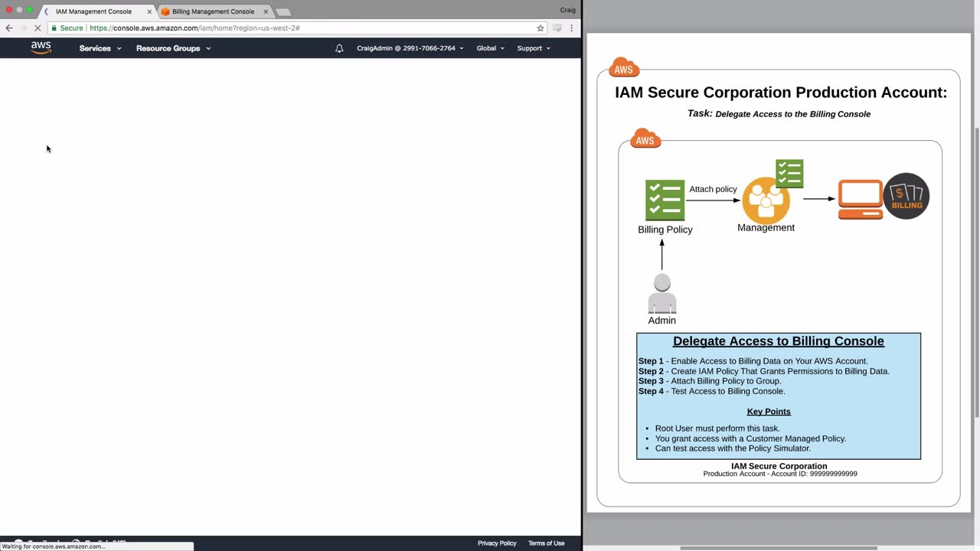This screenshot has width=980, height=551.
Task: Click the Step 1 line about enabling access
Action: click(753, 361)
